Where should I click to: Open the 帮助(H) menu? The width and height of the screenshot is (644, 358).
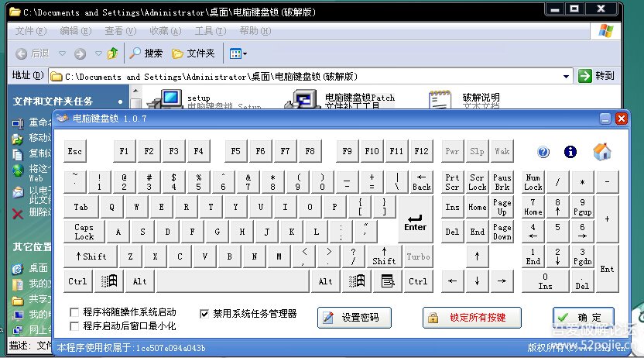(x=254, y=31)
